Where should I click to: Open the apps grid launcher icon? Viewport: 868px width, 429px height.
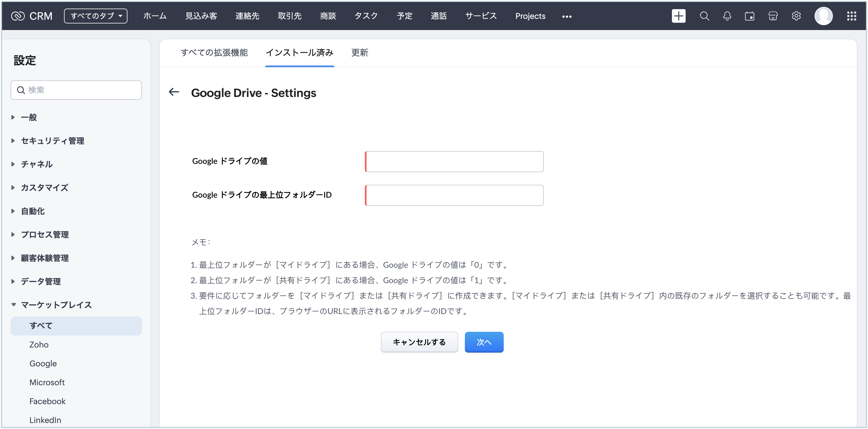[x=851, y=16]
